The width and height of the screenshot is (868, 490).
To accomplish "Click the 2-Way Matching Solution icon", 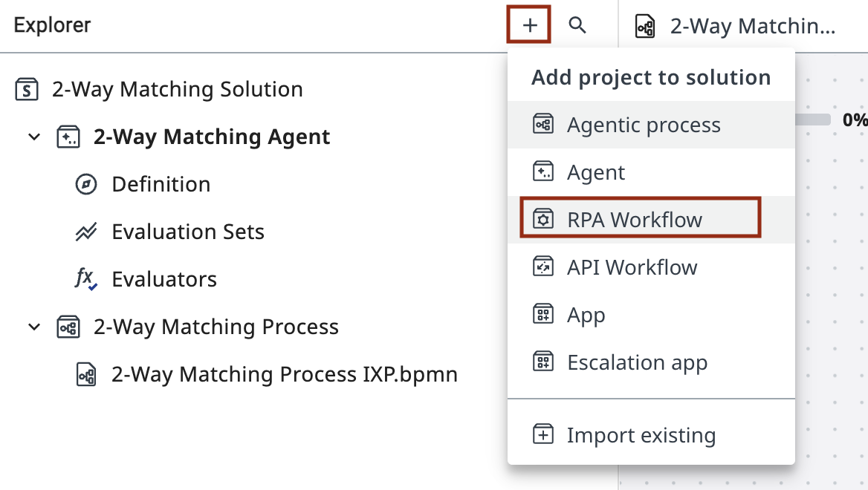I will coord(27,89).
